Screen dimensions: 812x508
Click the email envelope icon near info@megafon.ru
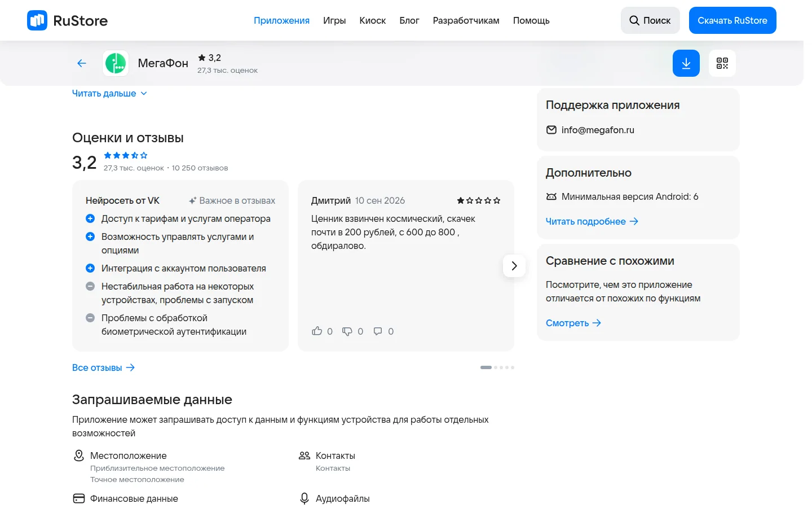coord(551,130)
